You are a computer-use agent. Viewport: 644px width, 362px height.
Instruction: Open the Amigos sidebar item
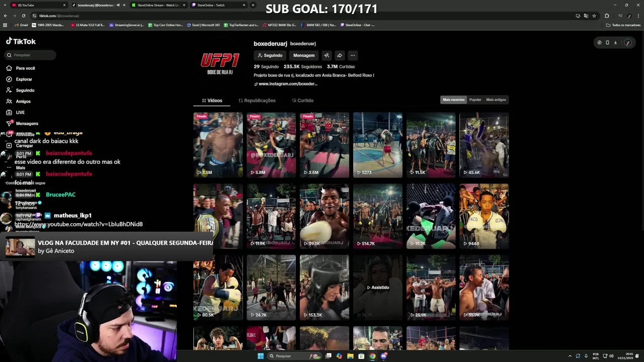tap(19, 102)
